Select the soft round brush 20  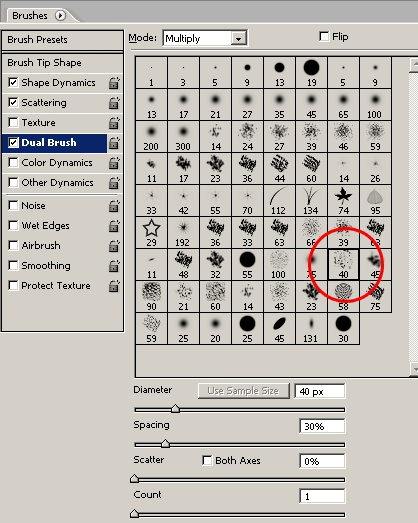(x=216, y=329)
